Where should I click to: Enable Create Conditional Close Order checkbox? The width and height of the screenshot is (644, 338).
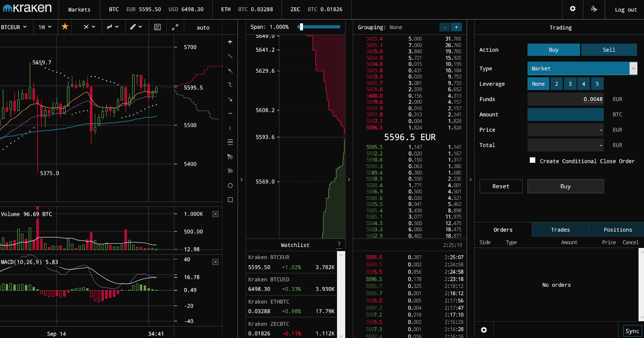[x=533, y=160]
